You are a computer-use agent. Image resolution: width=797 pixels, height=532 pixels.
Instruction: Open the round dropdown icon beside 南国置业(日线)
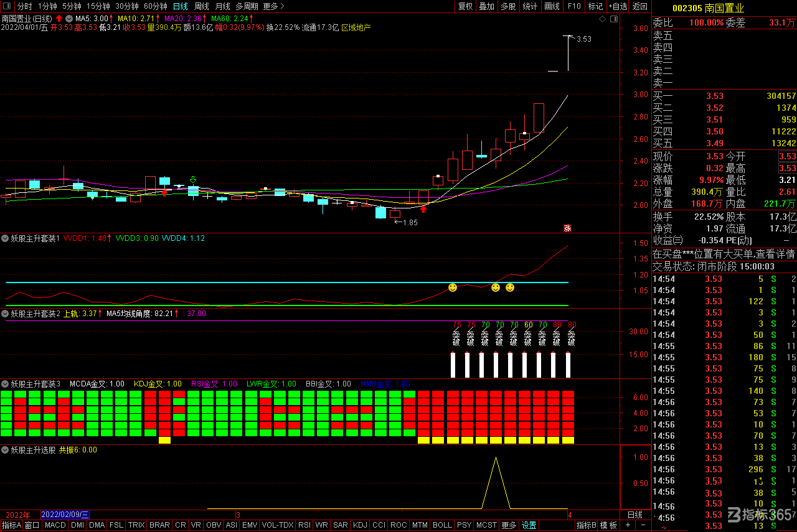point(68,19)
